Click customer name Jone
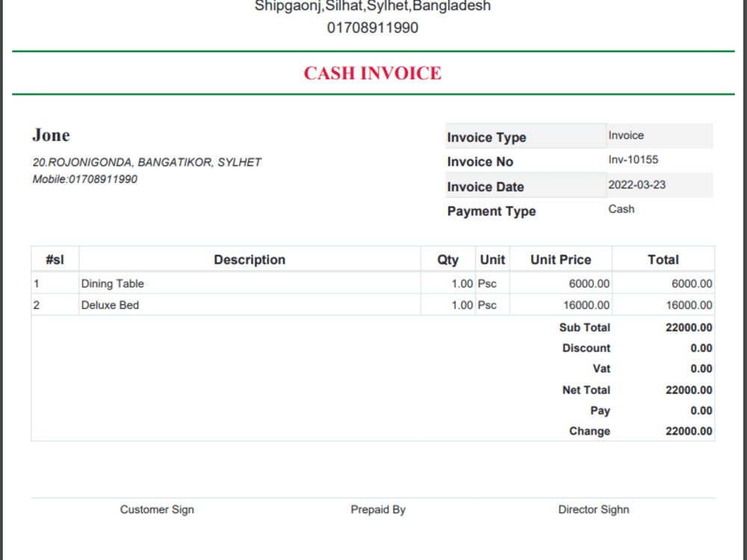The height and width of the screenshot is (560, 747). click(51, 135)
